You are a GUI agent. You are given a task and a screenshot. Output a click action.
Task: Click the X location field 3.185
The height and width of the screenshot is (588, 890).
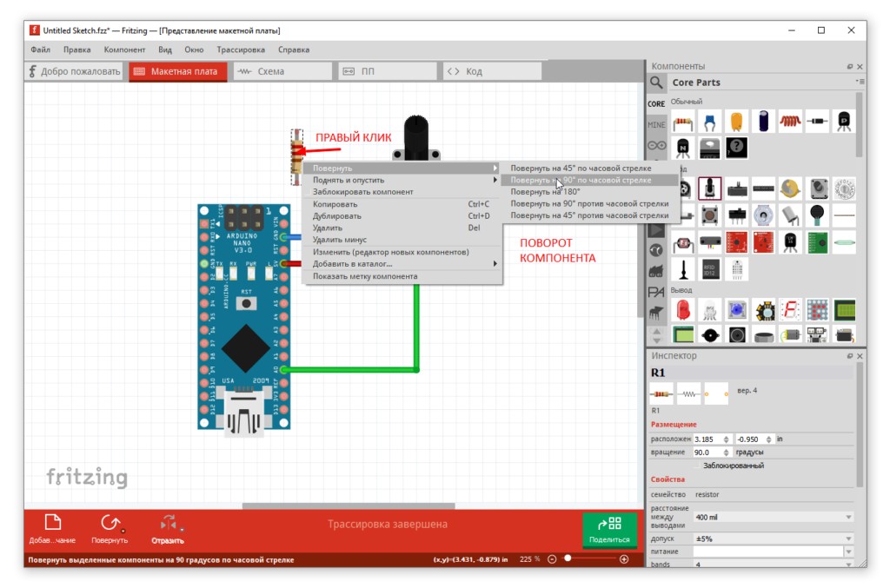(x=712, y=439)
